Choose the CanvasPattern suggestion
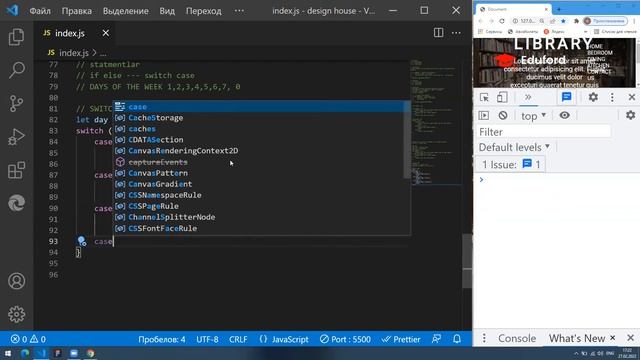The height and width of the screenshot is (360, 640). (x=262, y=173)
